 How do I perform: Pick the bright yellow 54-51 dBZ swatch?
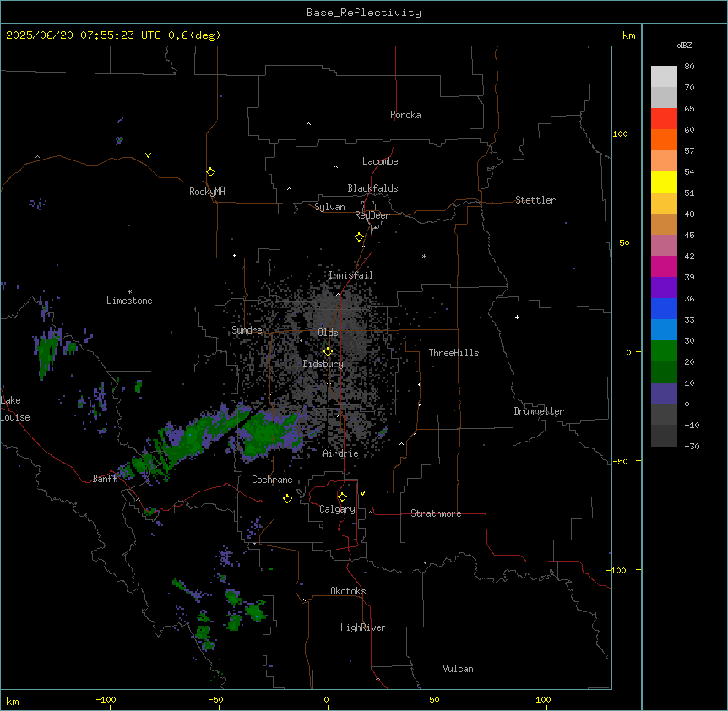[x=664, y=182]
